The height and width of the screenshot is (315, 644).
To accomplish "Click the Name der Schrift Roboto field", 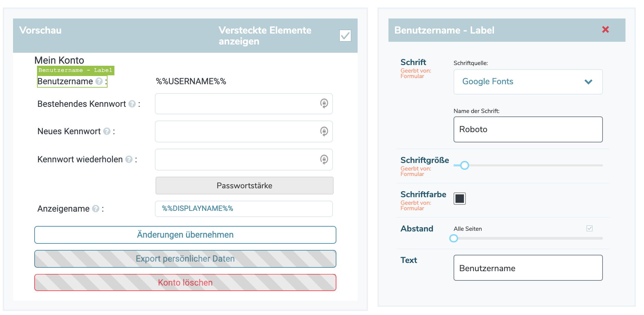I will point(528,129).
